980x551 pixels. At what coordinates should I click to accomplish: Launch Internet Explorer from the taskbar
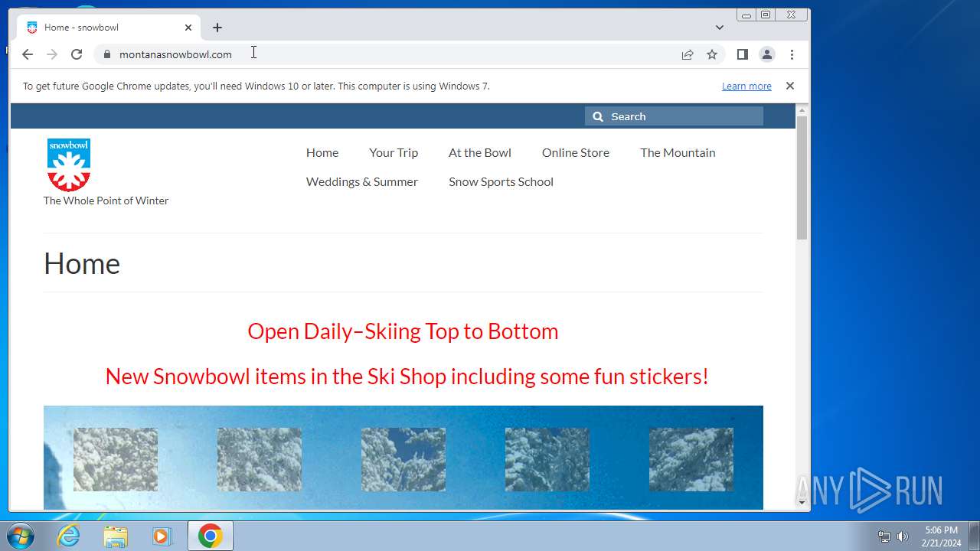69,536
